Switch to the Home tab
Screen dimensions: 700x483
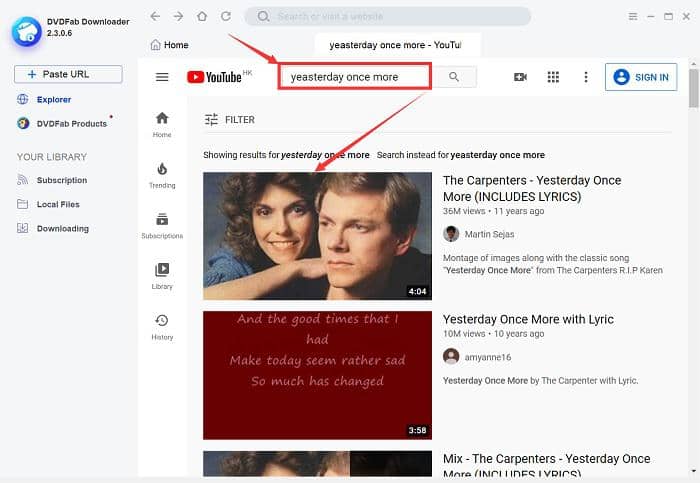click(170, 45)
